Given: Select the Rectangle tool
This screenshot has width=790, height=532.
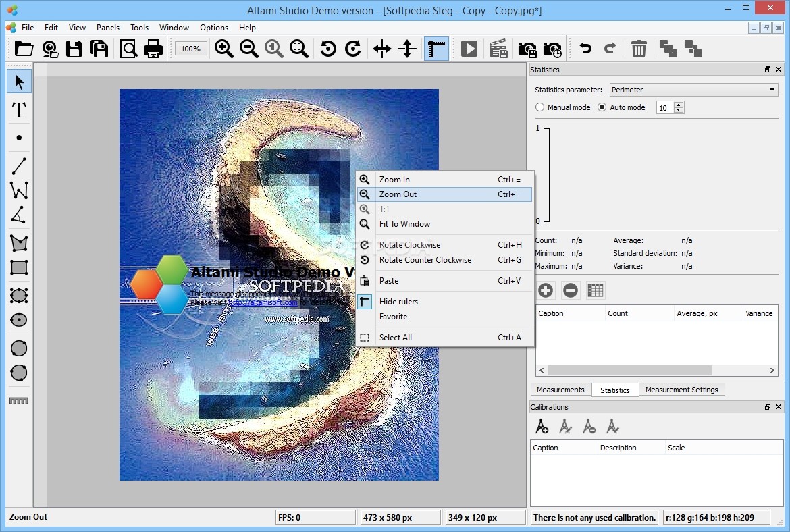Looking at the screenshot, I should (19, 267).
